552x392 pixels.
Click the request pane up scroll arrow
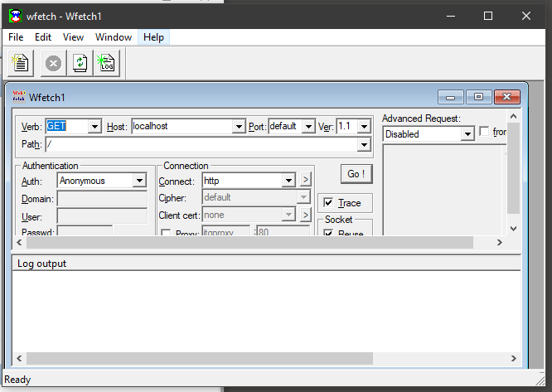513,117
